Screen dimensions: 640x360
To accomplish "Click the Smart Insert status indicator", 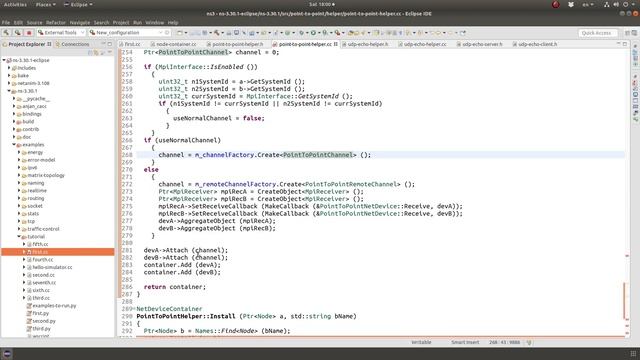I will pos(465,342).
